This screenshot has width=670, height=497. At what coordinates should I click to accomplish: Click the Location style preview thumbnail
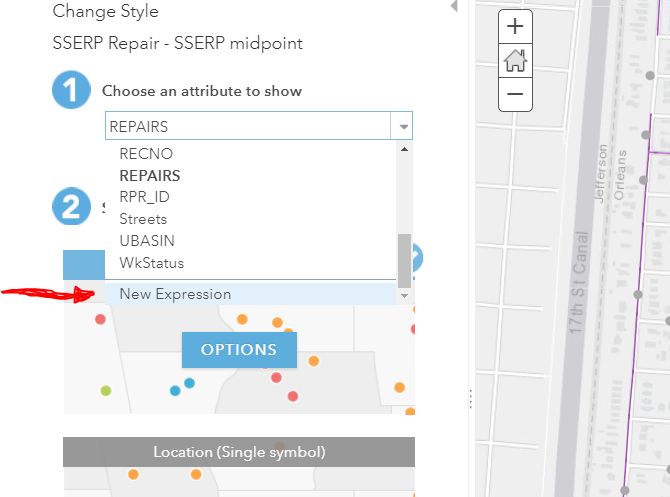tap(239, 482)
